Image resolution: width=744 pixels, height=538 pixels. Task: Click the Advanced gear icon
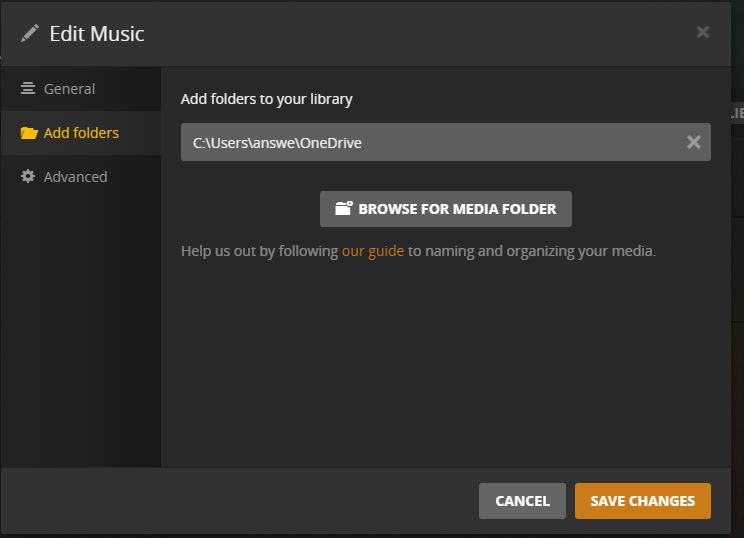28,177
